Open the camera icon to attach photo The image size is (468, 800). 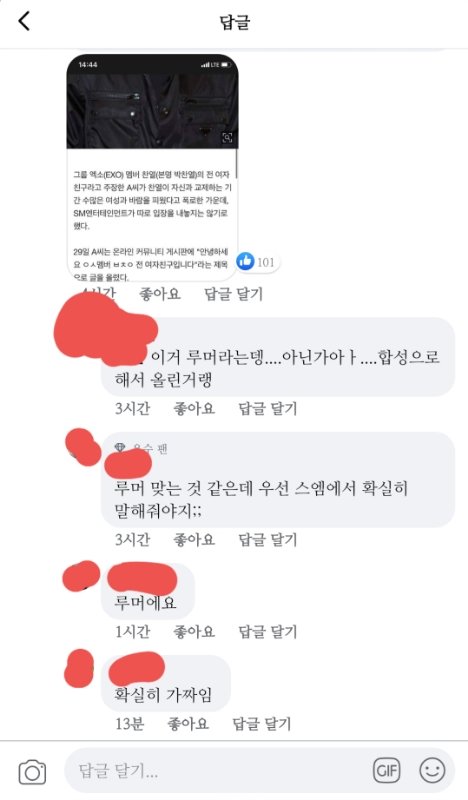(32, 772)
